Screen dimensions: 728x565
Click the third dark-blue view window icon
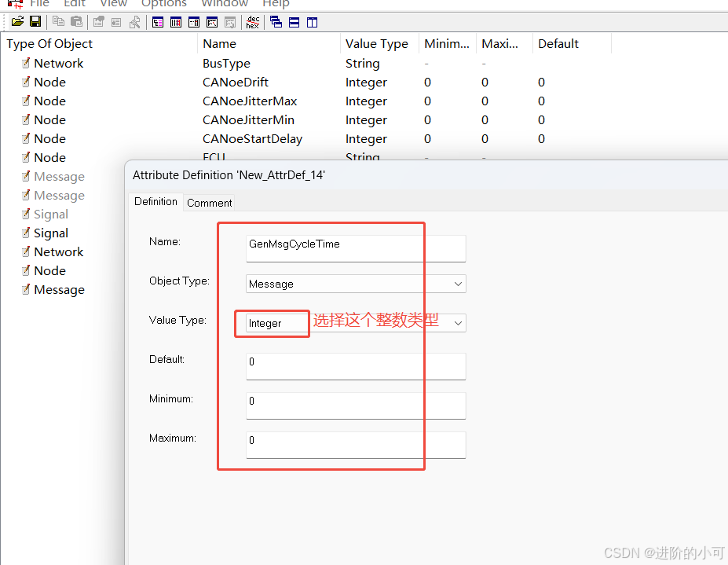click(194, 22)
